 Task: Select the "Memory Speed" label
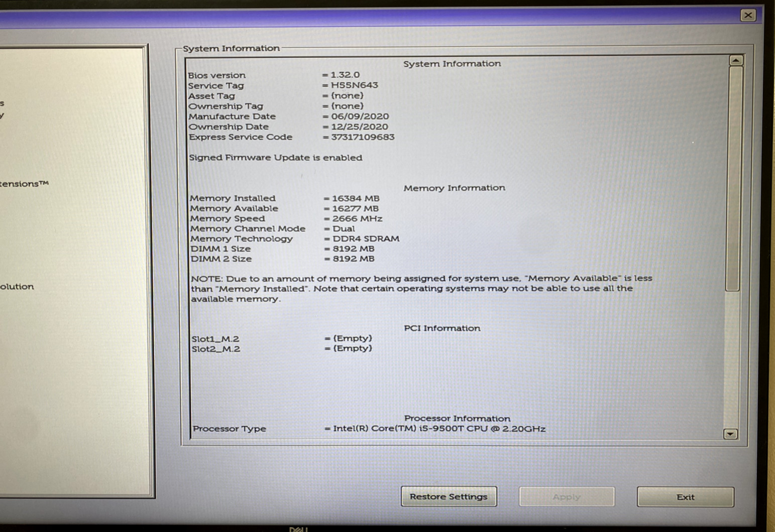[228, 219]
